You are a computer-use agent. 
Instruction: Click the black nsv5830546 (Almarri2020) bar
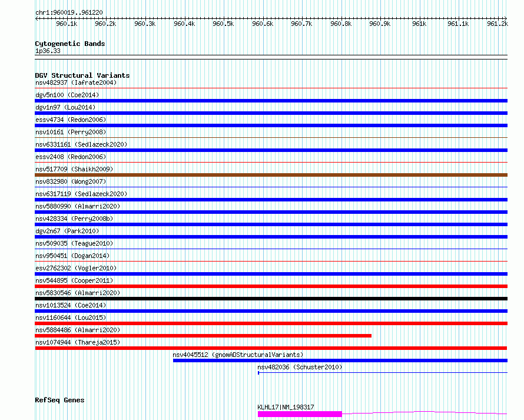[271, 299]
